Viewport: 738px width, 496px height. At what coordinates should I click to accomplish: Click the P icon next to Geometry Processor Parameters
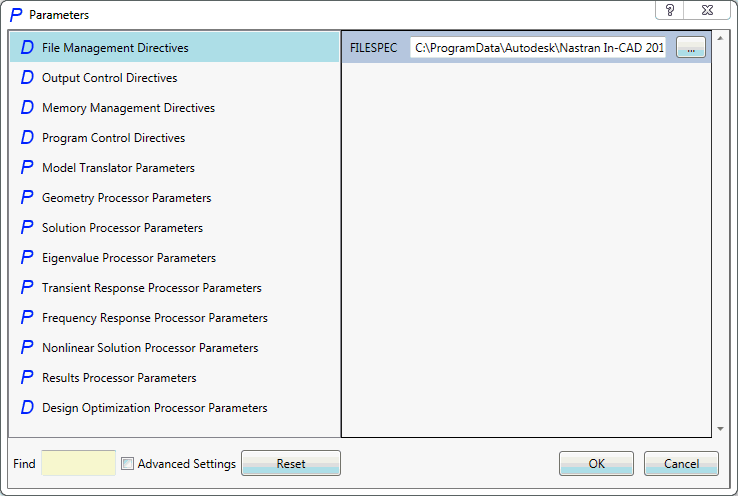(27, 198)
